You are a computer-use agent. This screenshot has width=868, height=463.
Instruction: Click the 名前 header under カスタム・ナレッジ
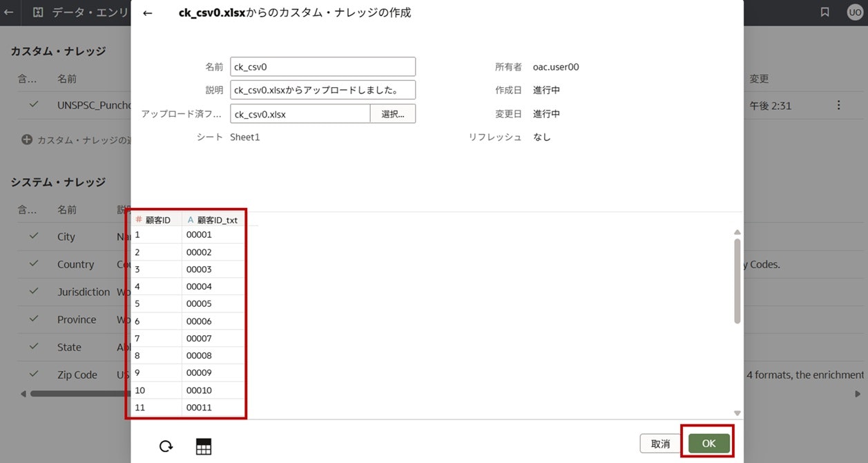click(x=67, y=79)
